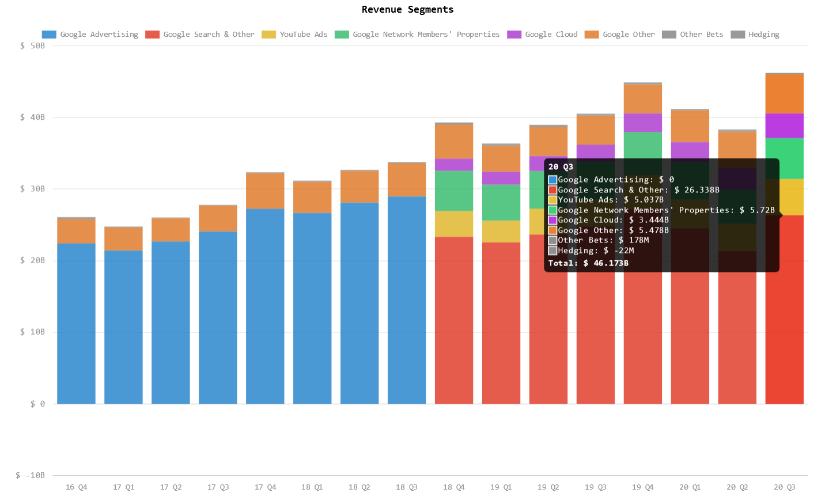Toggle the Other Bets legend entry
825x504 pixels.
tap(692, 35)
